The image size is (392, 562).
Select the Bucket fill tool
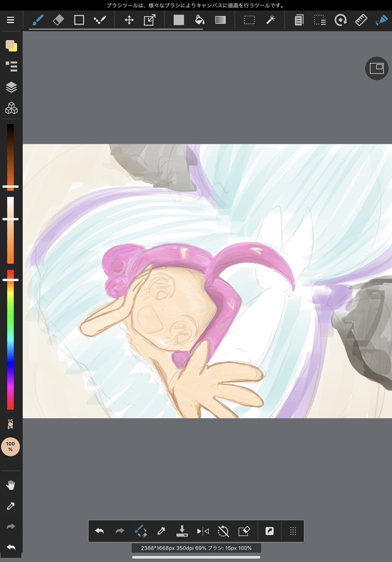tap(200, 20)
